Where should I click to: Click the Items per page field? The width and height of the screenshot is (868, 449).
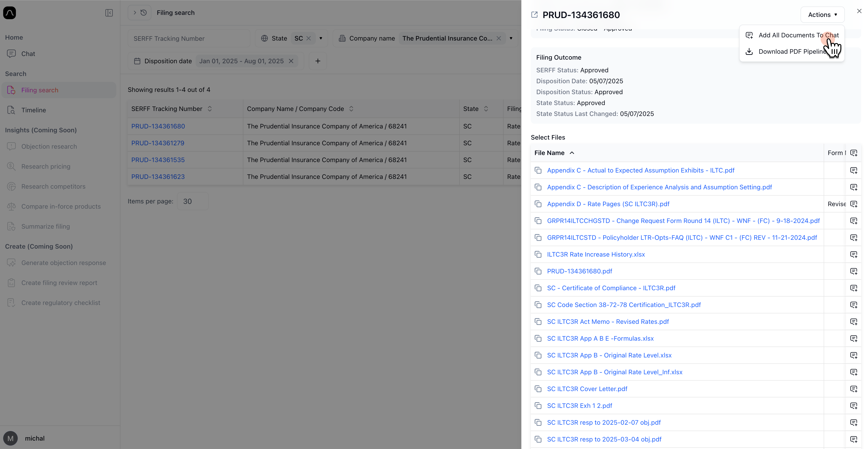(x=193, y=201)
